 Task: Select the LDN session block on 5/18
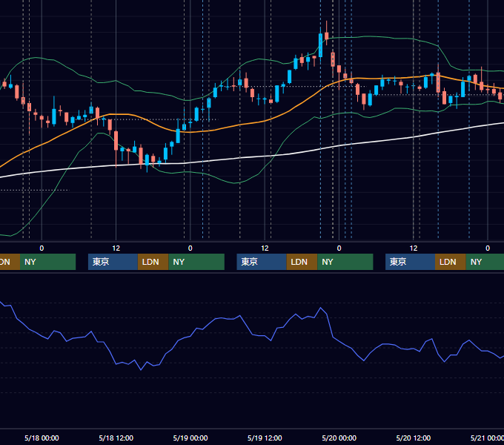click(153, 262)
